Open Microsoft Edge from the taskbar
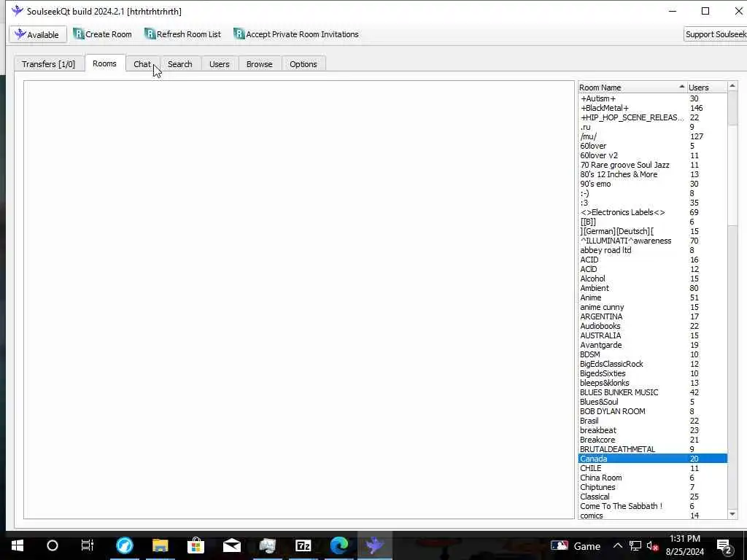The image size is (747, 560). click(339, 545)
